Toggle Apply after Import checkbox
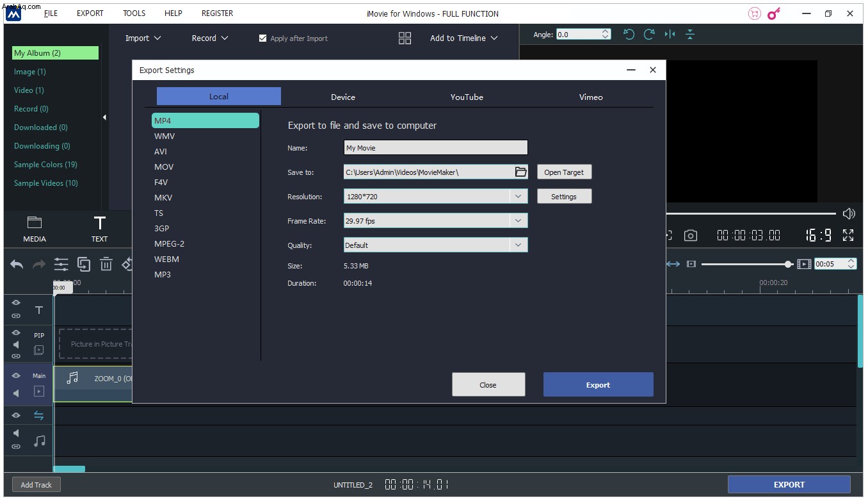868x501 pixels. point(262,38)
